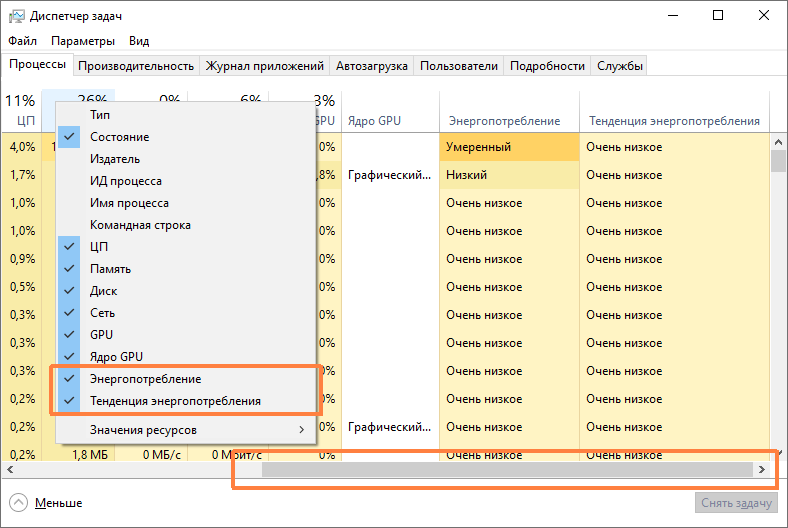Viewport: 788px width, 528px height.
Task: Click the Снять задачу button
Action: click(x=736, y=503)
